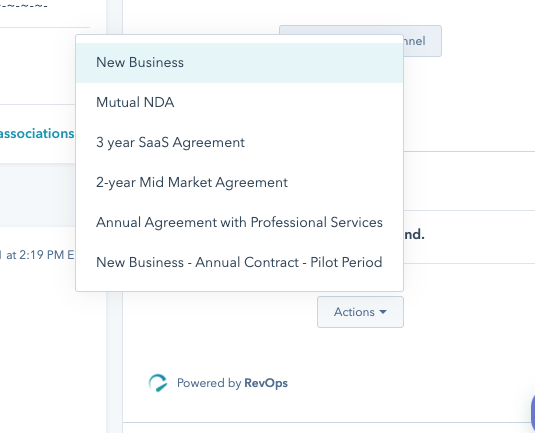Pick the 3 year SaaS Agreement template

[240, 142]
